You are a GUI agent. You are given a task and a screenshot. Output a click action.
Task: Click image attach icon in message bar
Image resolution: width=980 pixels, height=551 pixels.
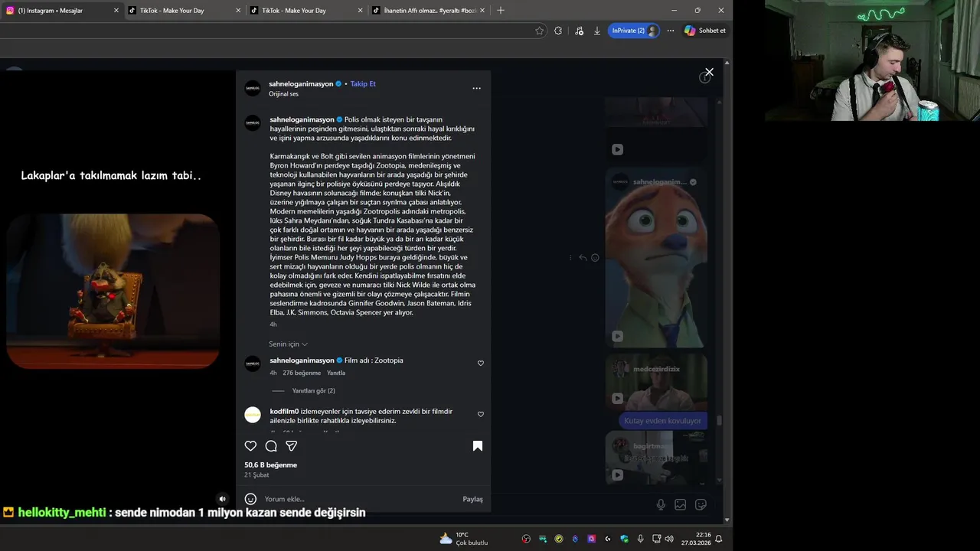coord(680,504)
